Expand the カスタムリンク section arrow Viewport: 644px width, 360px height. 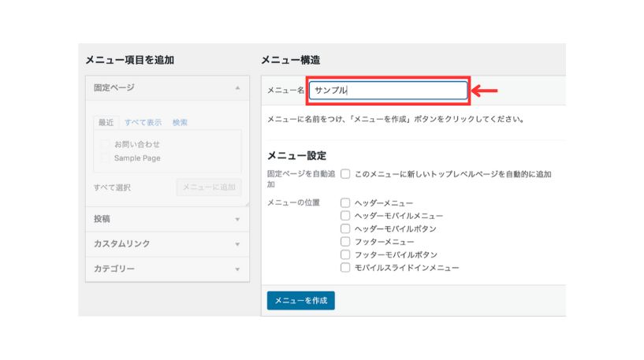pos(237,244)
